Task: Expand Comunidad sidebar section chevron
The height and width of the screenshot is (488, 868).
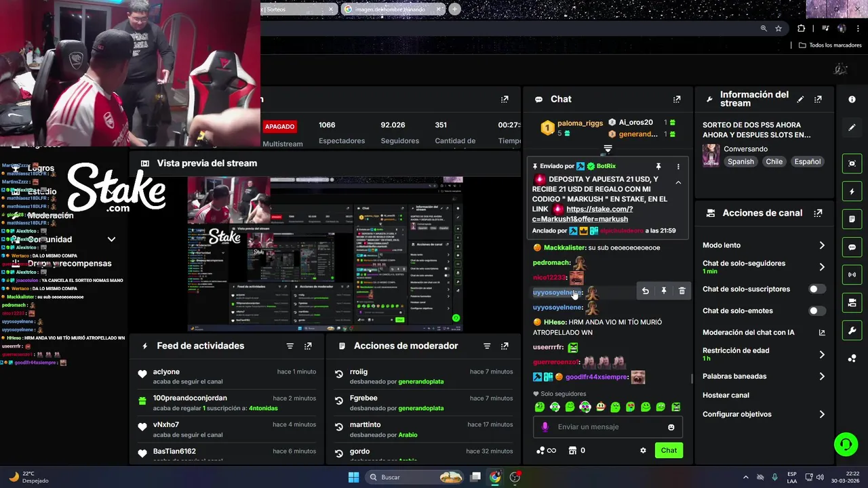Action: [x=111, y=239]
